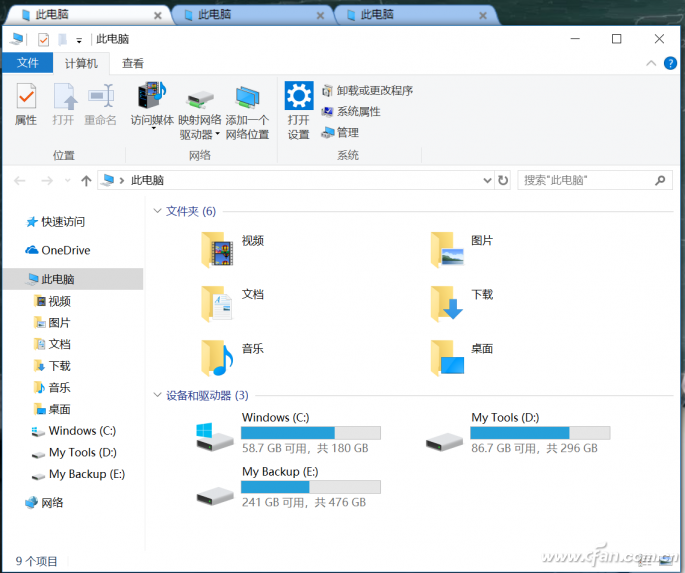
Task: Click the Manage (管理) button
Action: pos(340,132)
